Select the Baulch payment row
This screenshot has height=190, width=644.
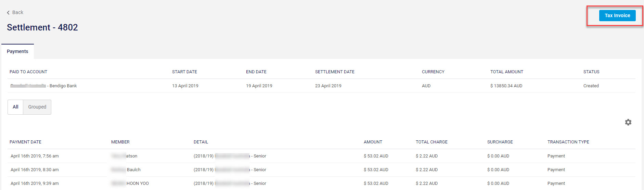133,170
